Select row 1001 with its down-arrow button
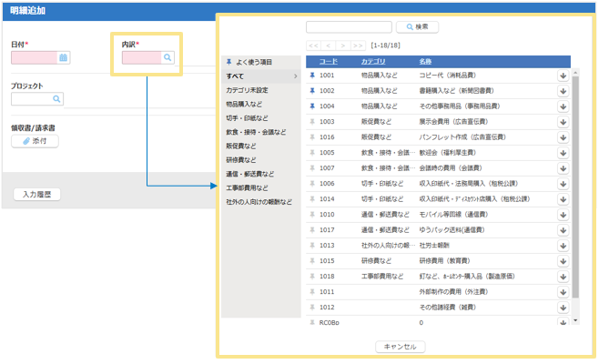The image size is (599, 364). [563, 76]
